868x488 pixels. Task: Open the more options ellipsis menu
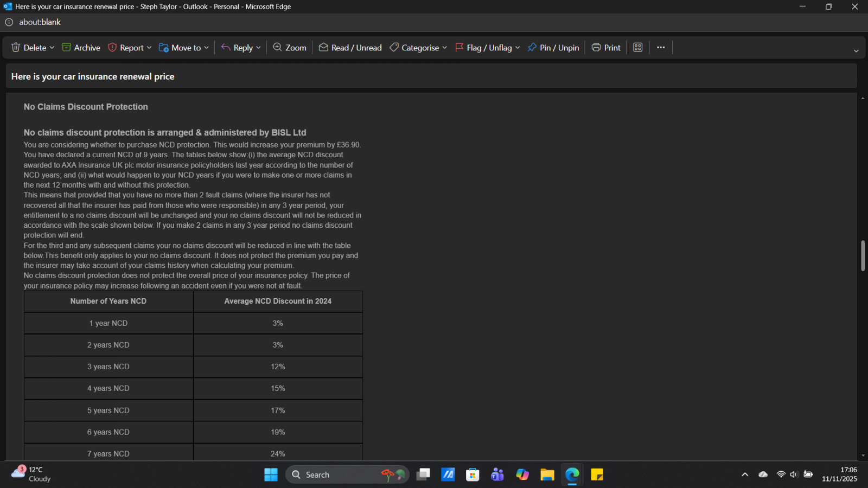[661, 48]
